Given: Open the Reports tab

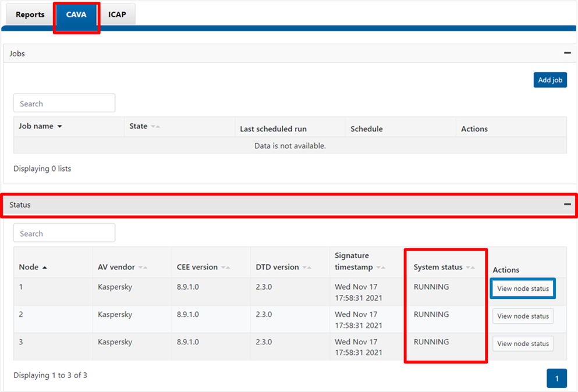Looking at the screenshot, I should tap(30, 15).
